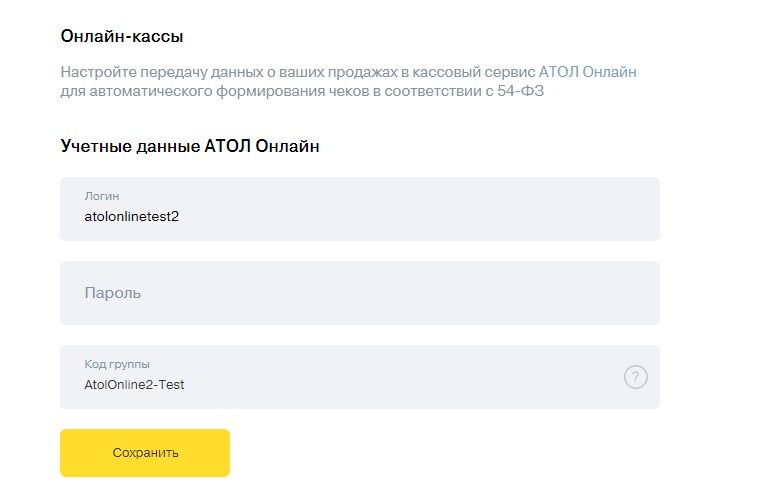The height and width of the screenshot is (487, 771).
Task: Click the Пароль placeholder text
Action: point(113,293)
